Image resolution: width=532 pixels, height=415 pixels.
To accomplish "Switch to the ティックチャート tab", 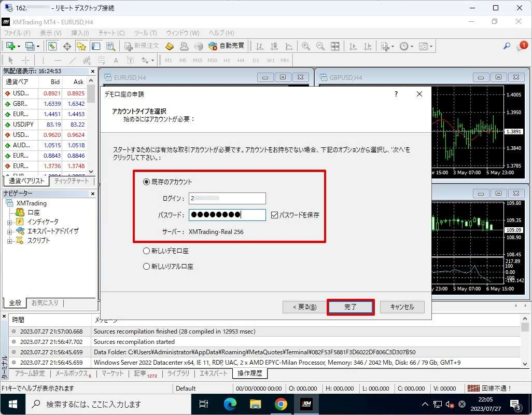I will coord(71,181).
